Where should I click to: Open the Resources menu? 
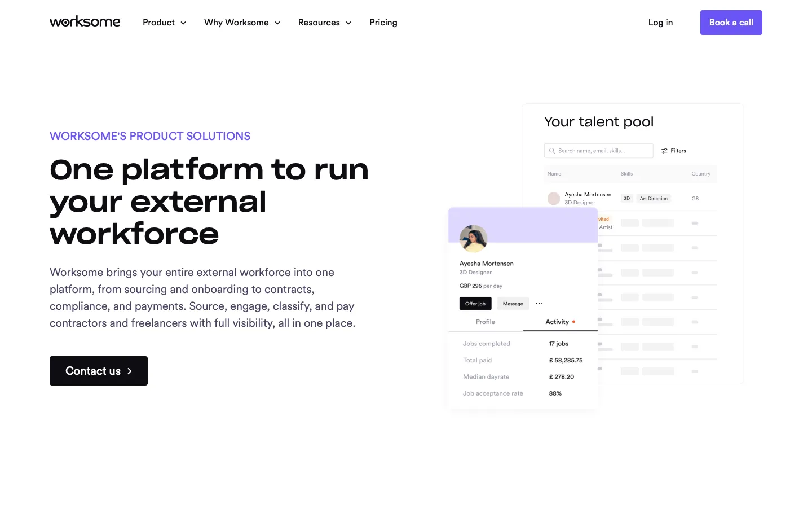[325, 23]
